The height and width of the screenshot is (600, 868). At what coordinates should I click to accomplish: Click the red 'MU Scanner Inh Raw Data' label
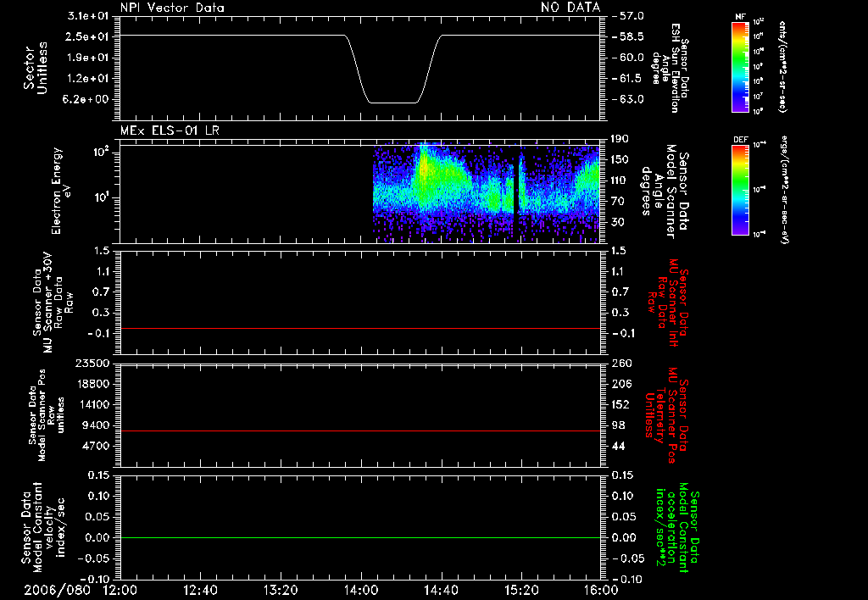668,303
